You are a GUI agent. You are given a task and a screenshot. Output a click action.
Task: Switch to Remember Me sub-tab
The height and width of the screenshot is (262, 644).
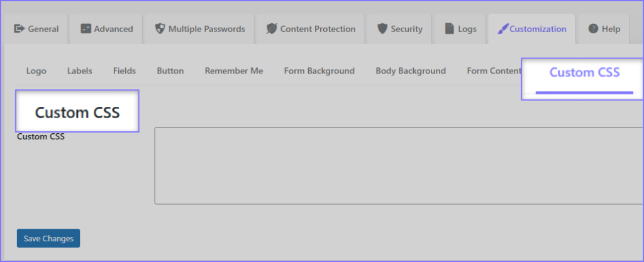(x=234, y=71)
